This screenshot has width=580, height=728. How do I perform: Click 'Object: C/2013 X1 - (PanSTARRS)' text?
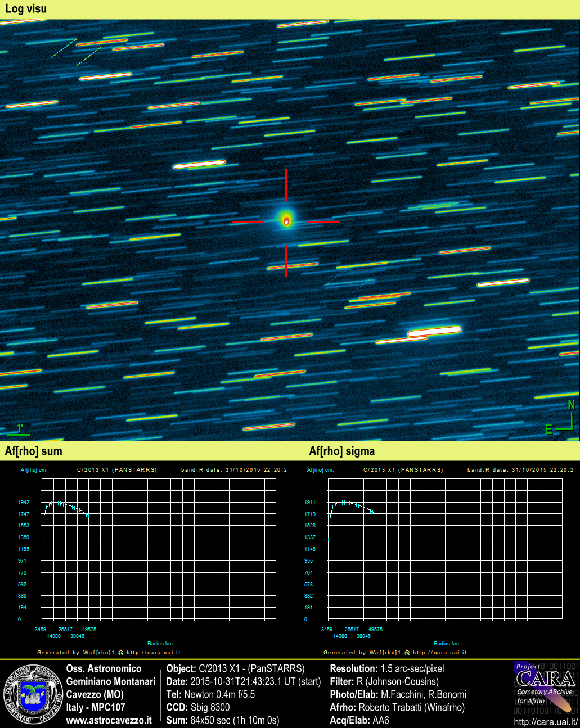pyautogui.click(x=235, y=668)
